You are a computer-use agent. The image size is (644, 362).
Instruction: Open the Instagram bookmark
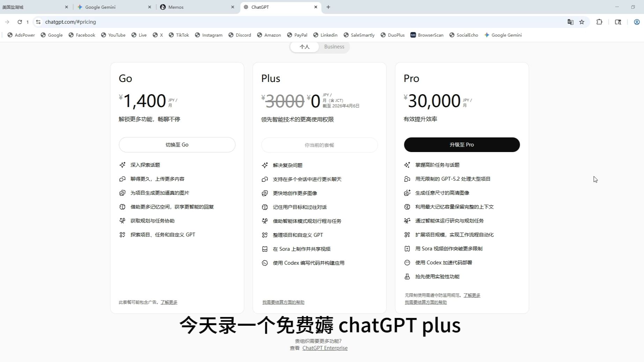pyautogui.click(x=209, y=35)
